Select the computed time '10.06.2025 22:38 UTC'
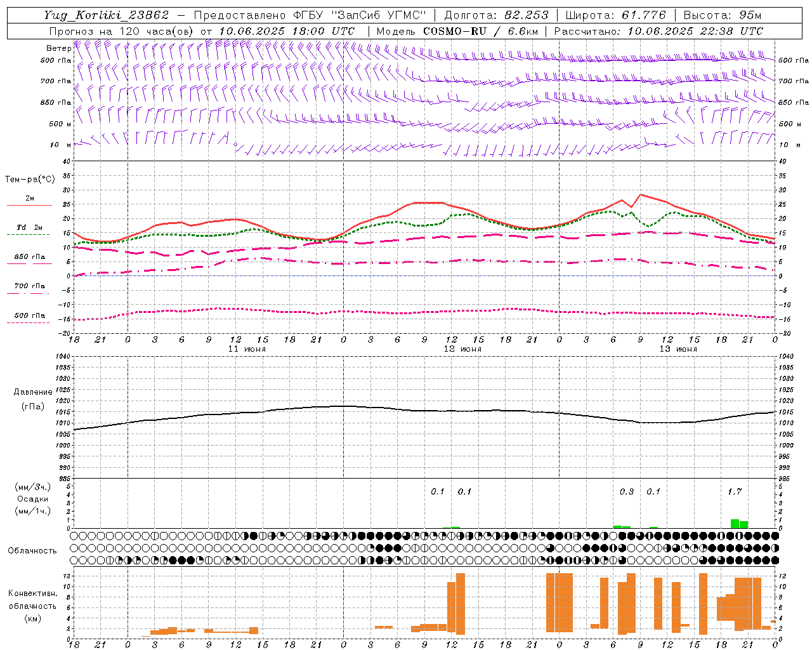The width and height of the screenshot is (812, 650). 695,31
